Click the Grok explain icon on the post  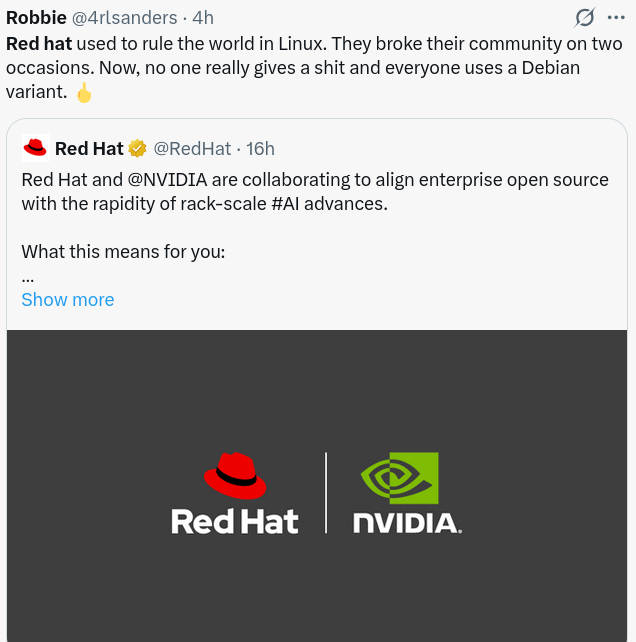(584, 17)
